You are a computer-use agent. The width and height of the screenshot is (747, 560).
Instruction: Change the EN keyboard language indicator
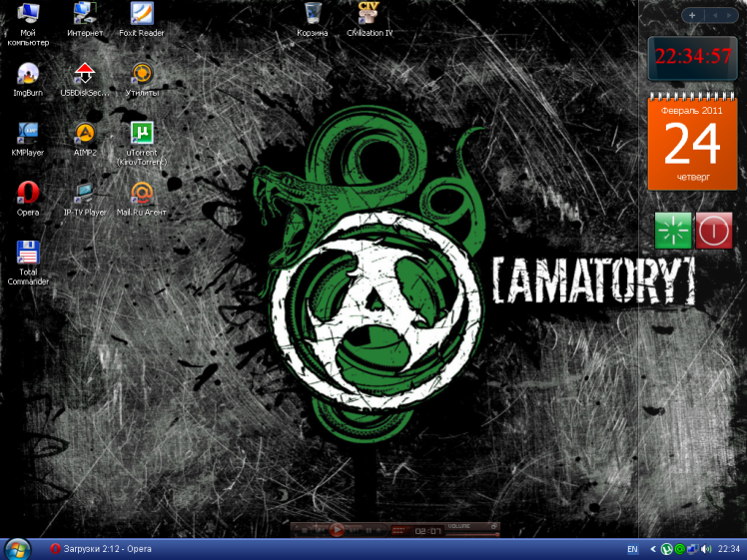tap(632, 549)
